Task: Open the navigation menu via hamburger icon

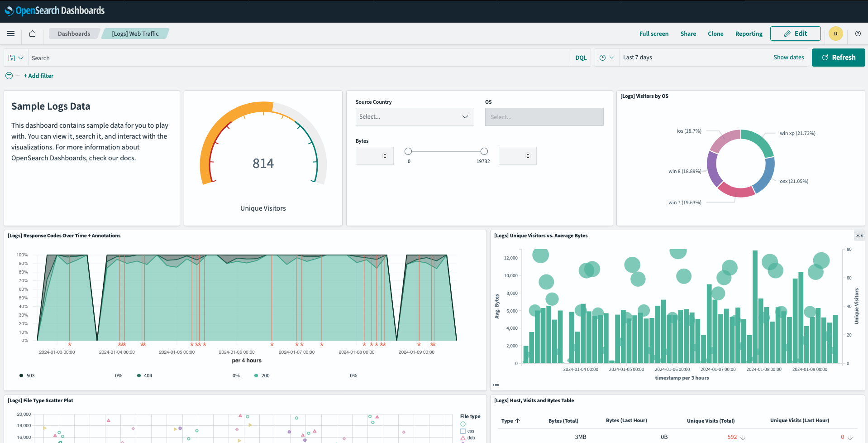Action: point(11,34)
